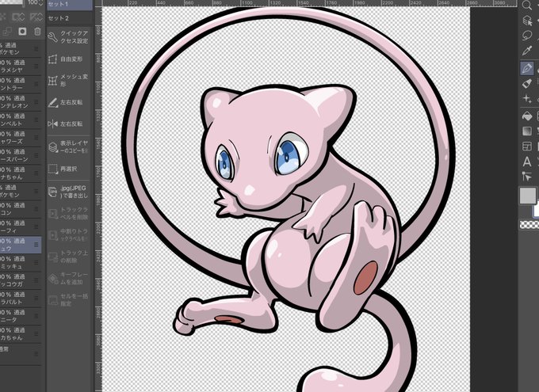Click the grip handle on ュウ layer
Screen dimensions: 539x392
click(36, 245)
